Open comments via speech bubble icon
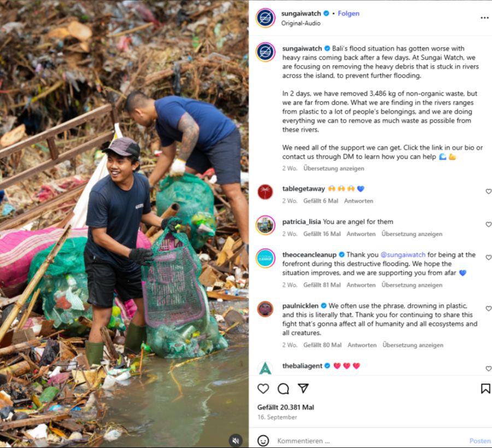The height and width of the screenshot is (448, 492). click(283, 388)
